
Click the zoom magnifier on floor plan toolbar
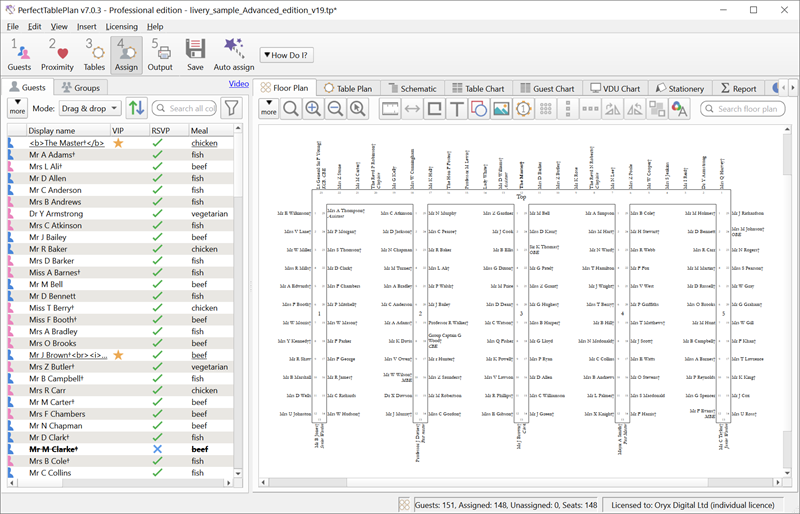click(291, 109)
